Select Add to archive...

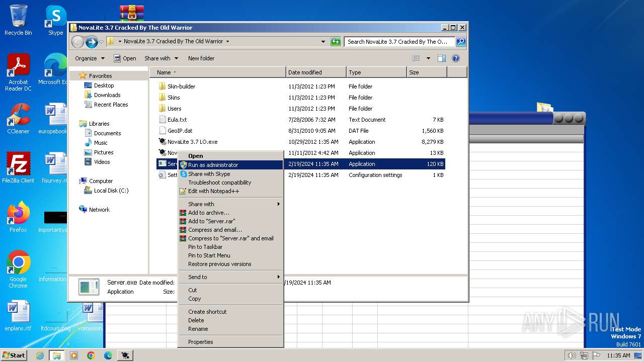coord(230,213)
